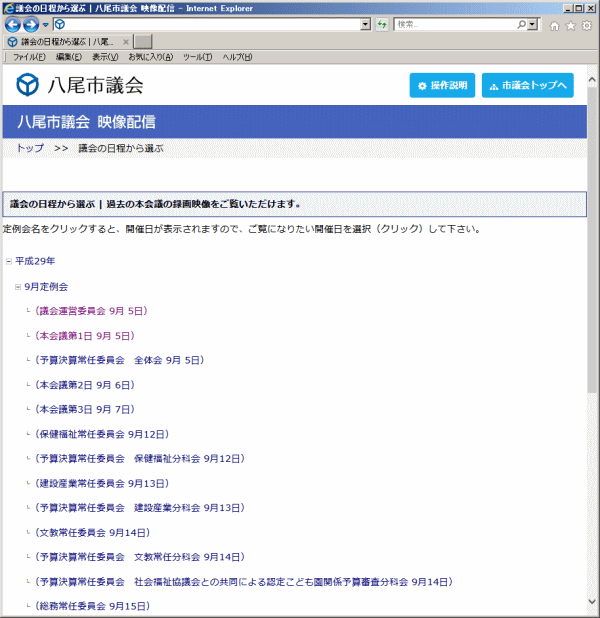Open a new blank tab
This screenshot has height=618, width=600.
coord(143,42)
